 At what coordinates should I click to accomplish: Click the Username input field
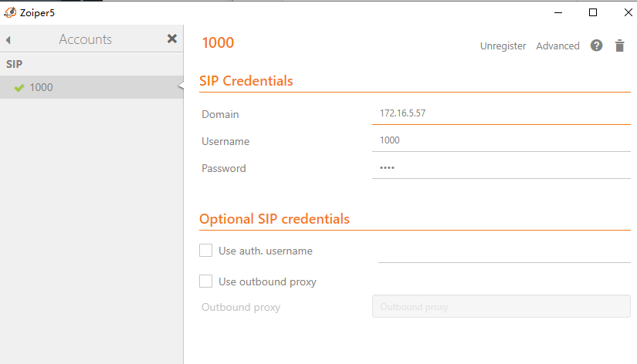pyautogui.click(x=501, y=140)
